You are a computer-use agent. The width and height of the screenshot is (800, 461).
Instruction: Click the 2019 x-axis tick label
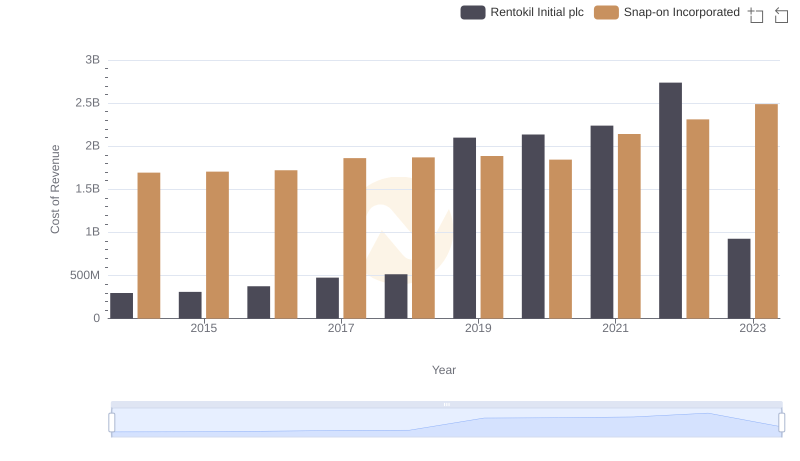point(478,328)
